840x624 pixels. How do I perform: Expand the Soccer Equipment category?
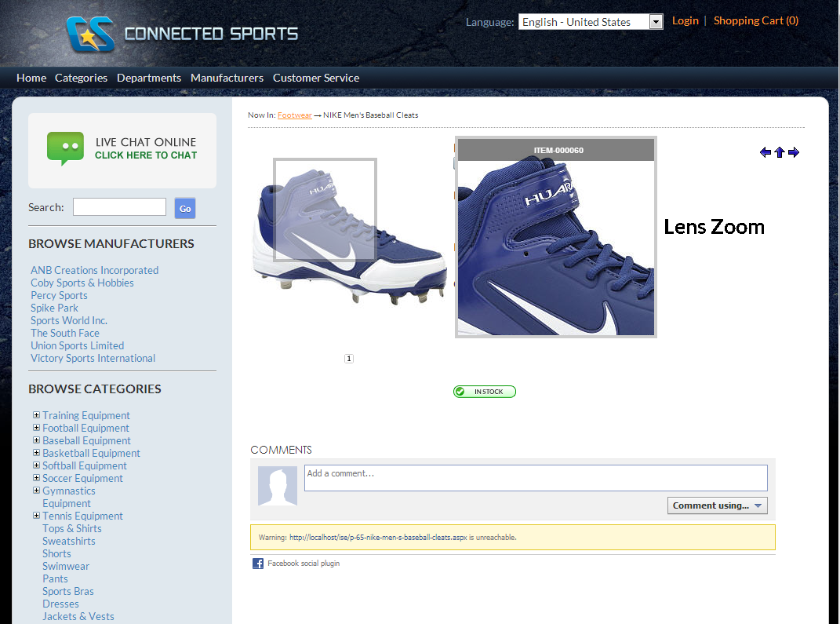[36, 478]
